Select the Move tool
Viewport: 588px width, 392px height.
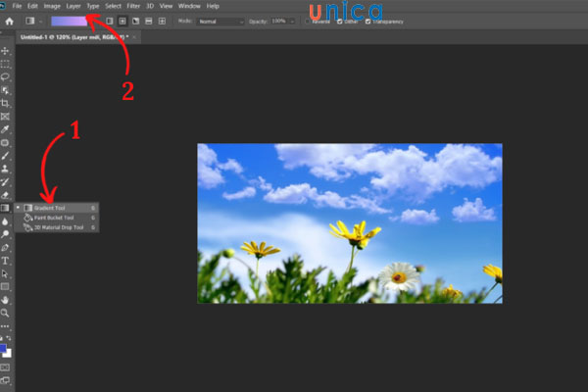[5, 51]
